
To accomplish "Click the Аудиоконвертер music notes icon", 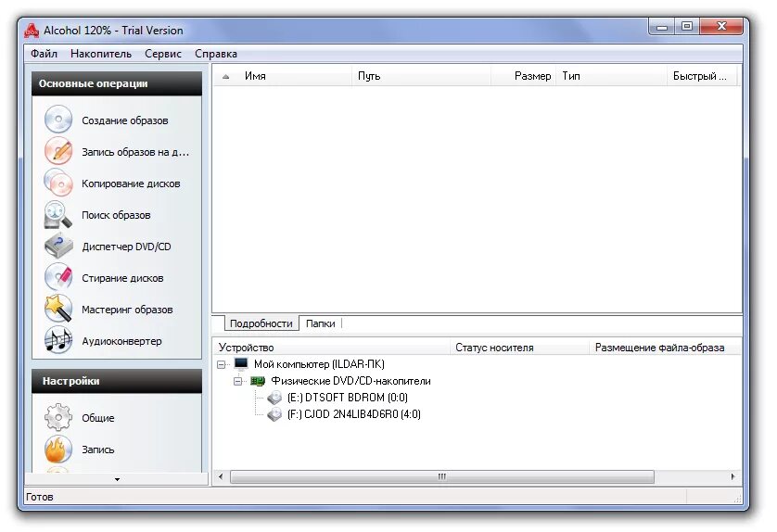I will coord(58,341).
